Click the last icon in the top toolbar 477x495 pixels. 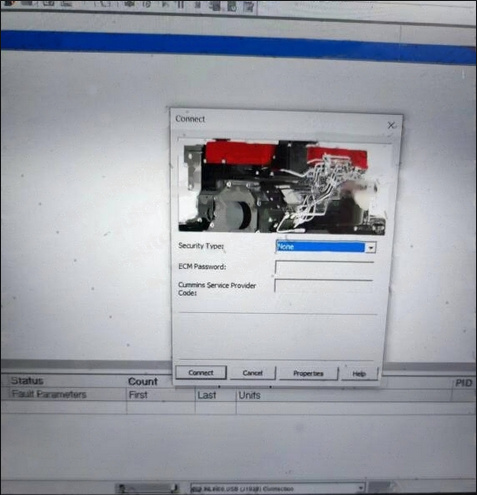coord(248,6)
